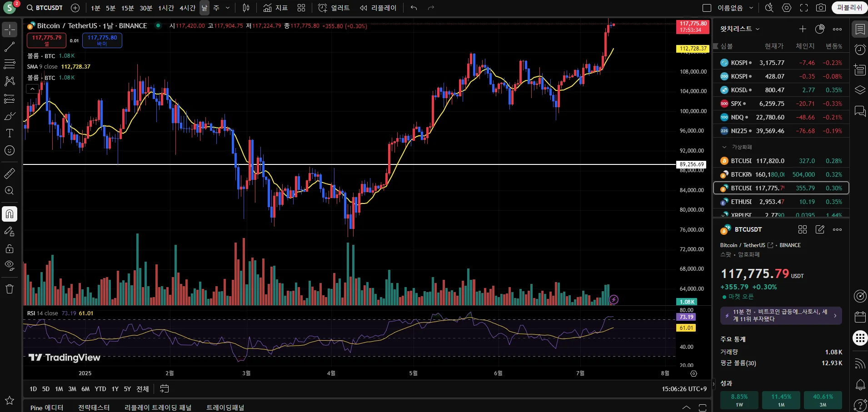Open the quick search icon
Viewport: 868px width, 412px height.
[769, 8]
